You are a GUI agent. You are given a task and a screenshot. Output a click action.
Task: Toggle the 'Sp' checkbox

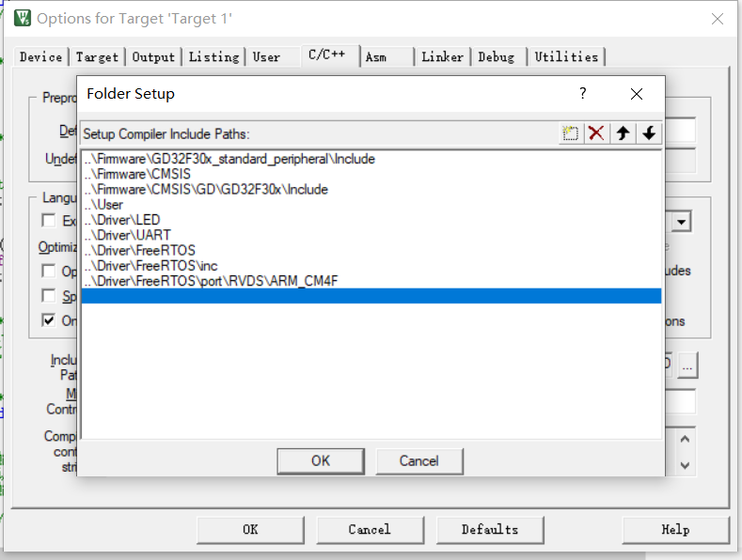(x=48, y=296)
